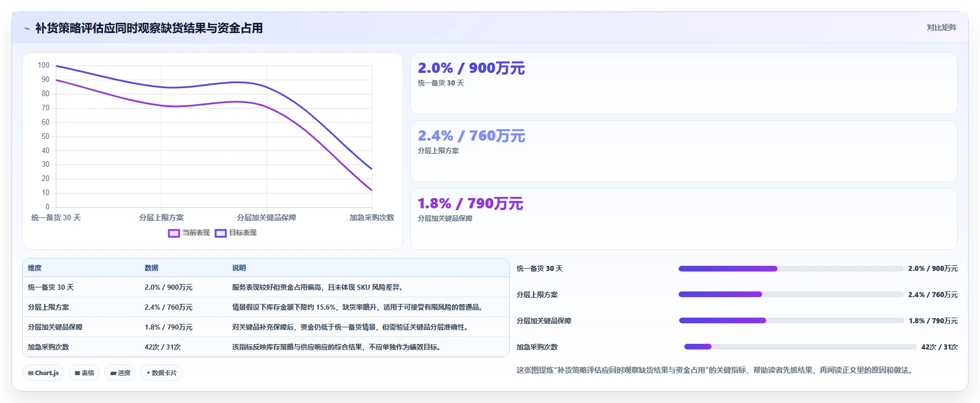Click the description starting 该指标反映库存策略
980x403 pixels.
pyautogui.click(x=337, y=347)
